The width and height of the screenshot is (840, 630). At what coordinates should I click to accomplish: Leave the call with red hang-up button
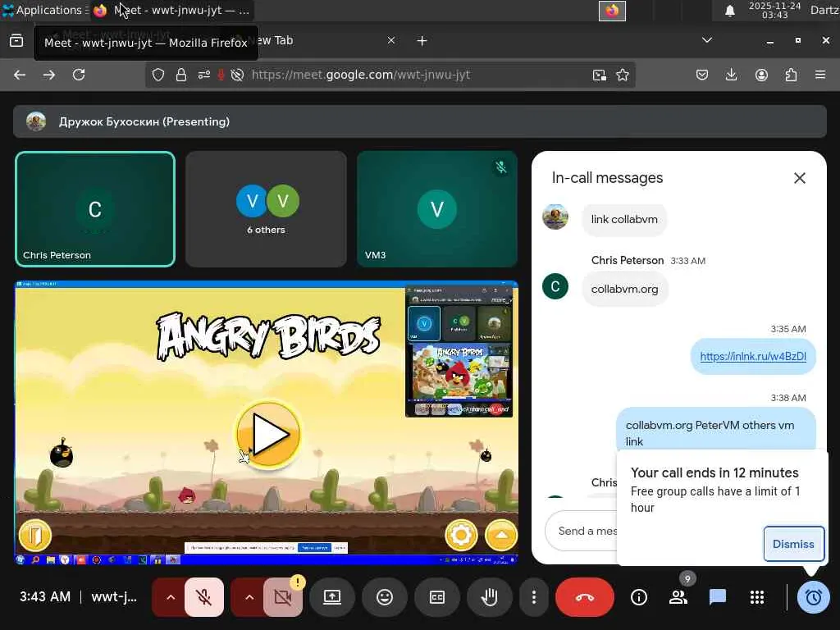584,597
